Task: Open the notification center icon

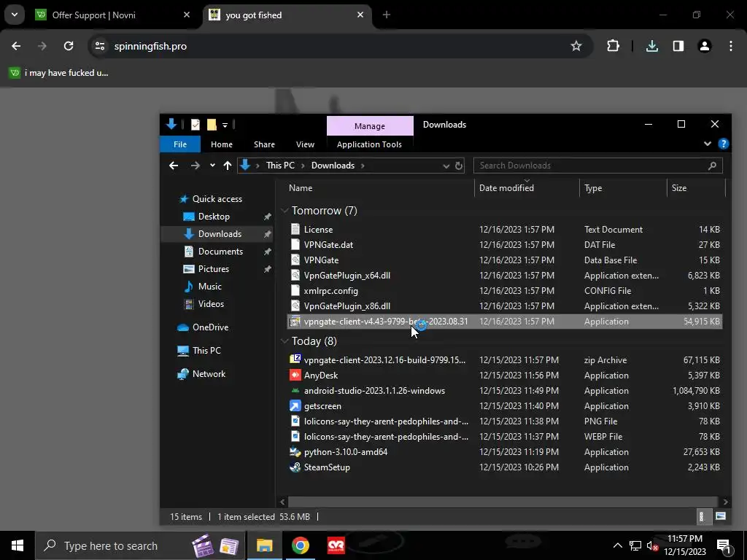Action: pyautogui.click(x=724, y=545)
